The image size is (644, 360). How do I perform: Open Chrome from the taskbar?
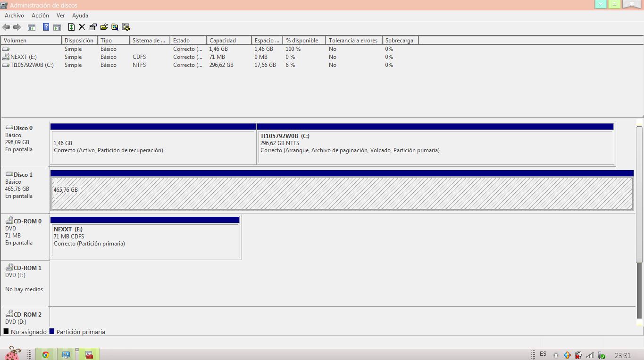[46, 354]
